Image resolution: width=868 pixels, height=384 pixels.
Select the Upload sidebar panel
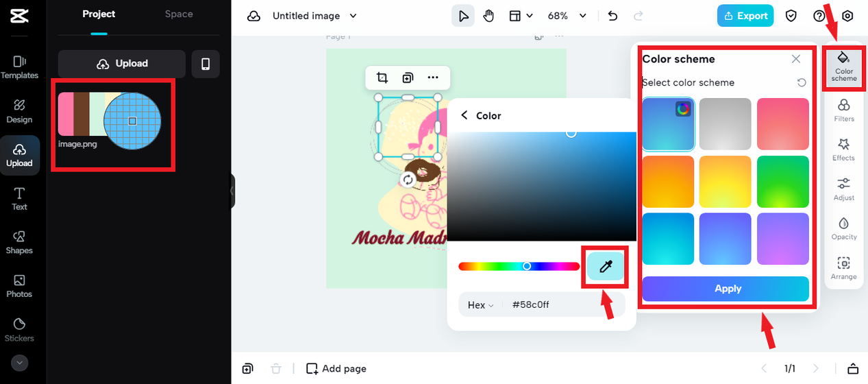click(x=19, y=155)
